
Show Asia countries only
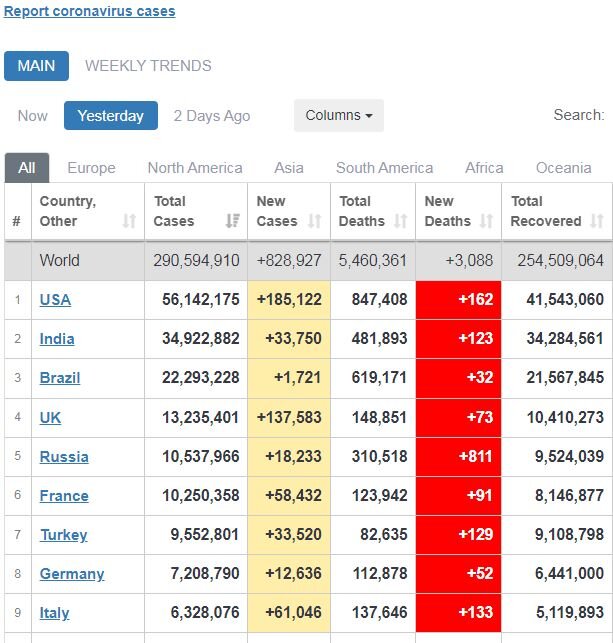289,168
